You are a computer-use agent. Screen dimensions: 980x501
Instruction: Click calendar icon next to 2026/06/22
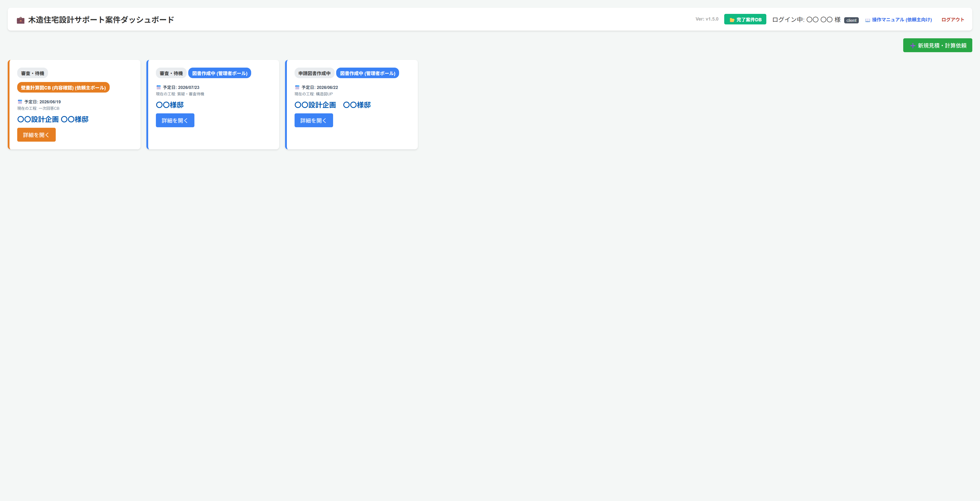[297, 87]
